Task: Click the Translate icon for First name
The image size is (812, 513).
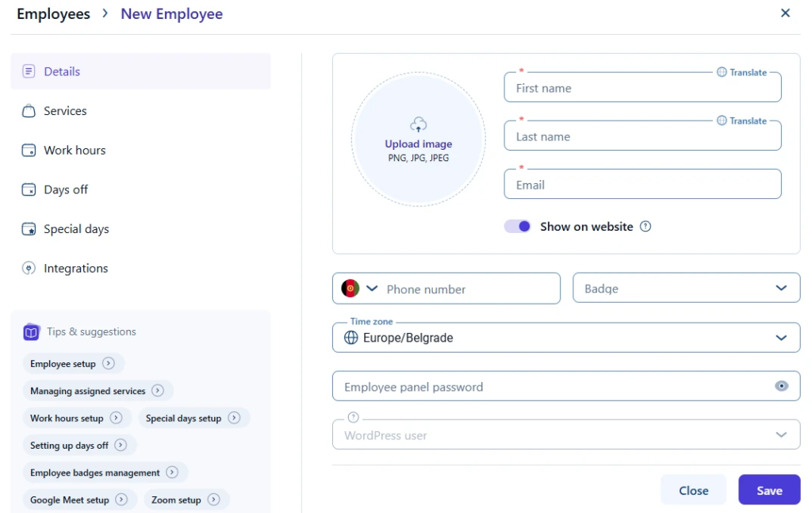Action: pos(722,72)
